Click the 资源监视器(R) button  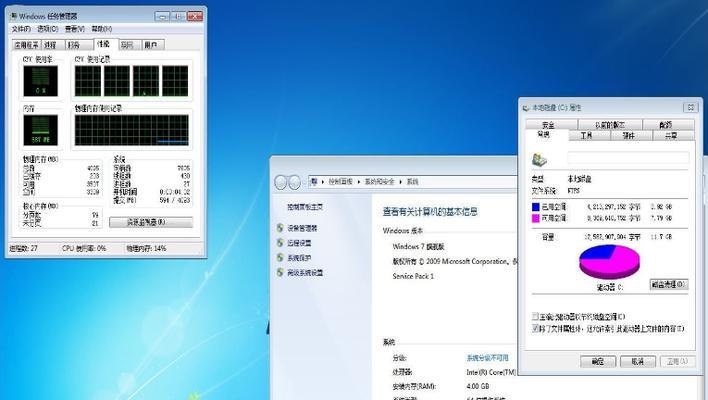(151, 222)
